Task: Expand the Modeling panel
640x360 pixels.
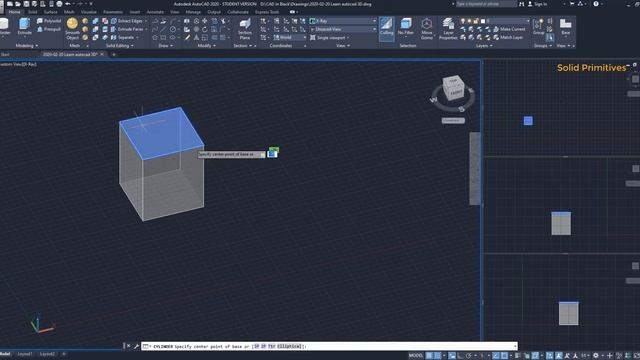Action: (x=27, y=46)
